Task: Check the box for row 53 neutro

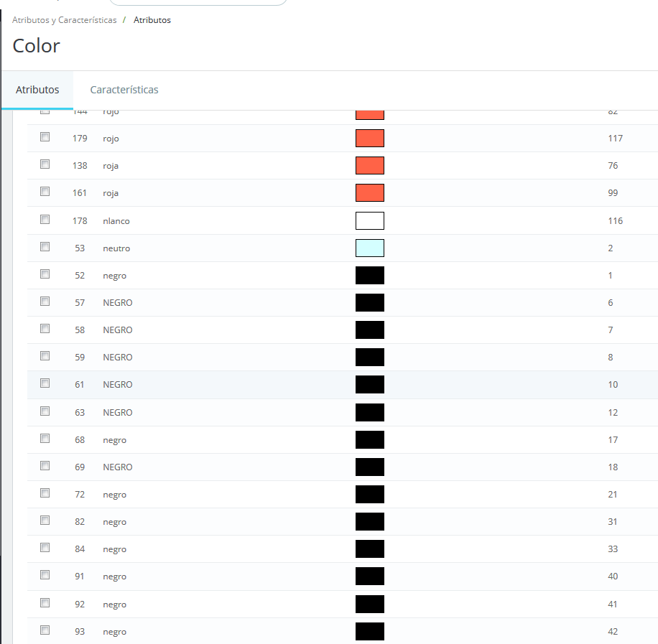Action: (x=45, y=247)
